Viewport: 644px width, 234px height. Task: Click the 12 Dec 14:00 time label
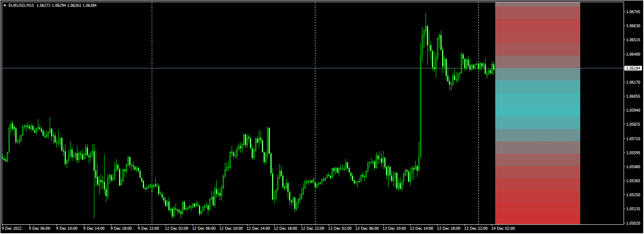point(258,228)
